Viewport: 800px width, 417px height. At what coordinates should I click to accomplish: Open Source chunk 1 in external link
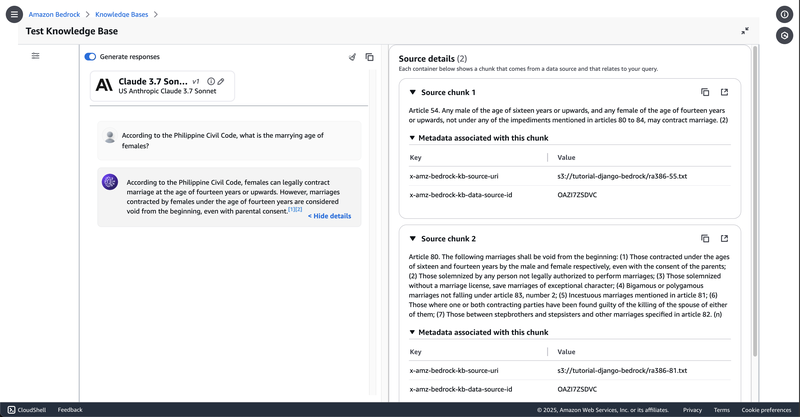click(724, 92)
